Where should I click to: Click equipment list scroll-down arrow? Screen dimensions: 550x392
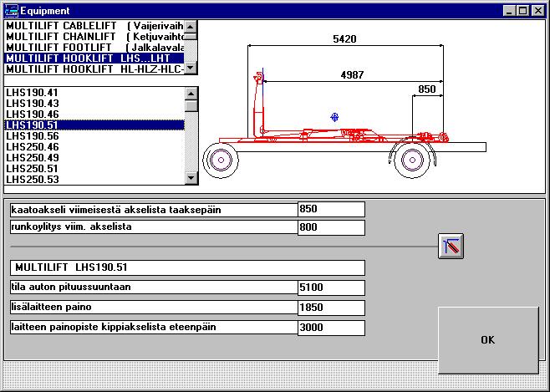(x=191, y=68)
